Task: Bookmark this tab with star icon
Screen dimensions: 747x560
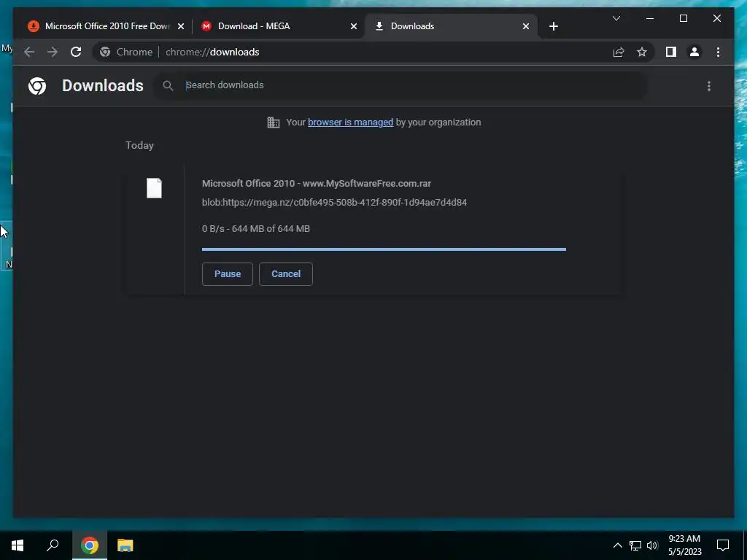Action: pos(642,52)
